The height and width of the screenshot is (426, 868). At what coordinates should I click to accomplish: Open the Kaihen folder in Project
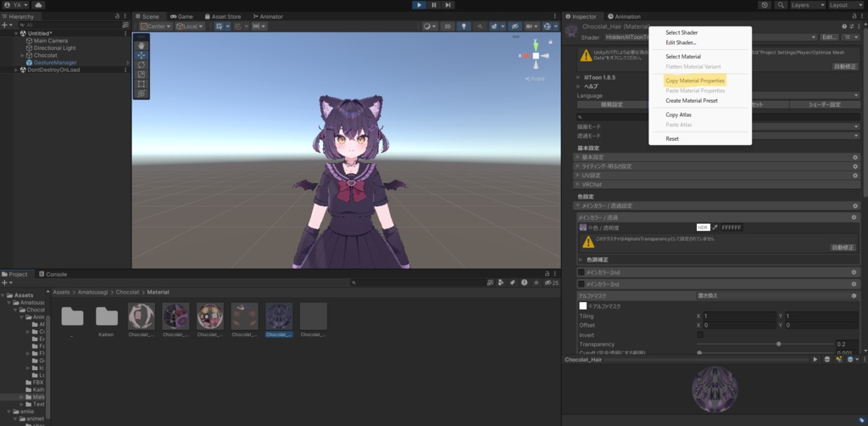click(106, 320)
